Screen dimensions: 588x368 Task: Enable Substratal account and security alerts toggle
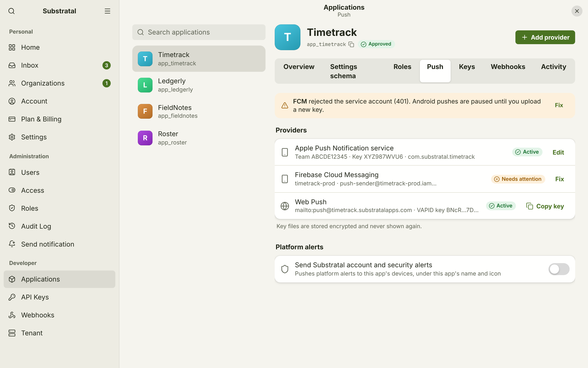click(559, 269)
